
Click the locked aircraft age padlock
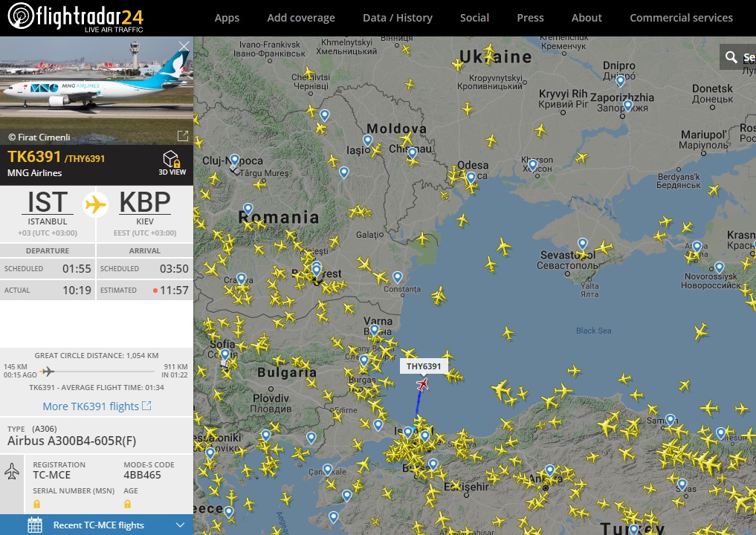[127, 504]
